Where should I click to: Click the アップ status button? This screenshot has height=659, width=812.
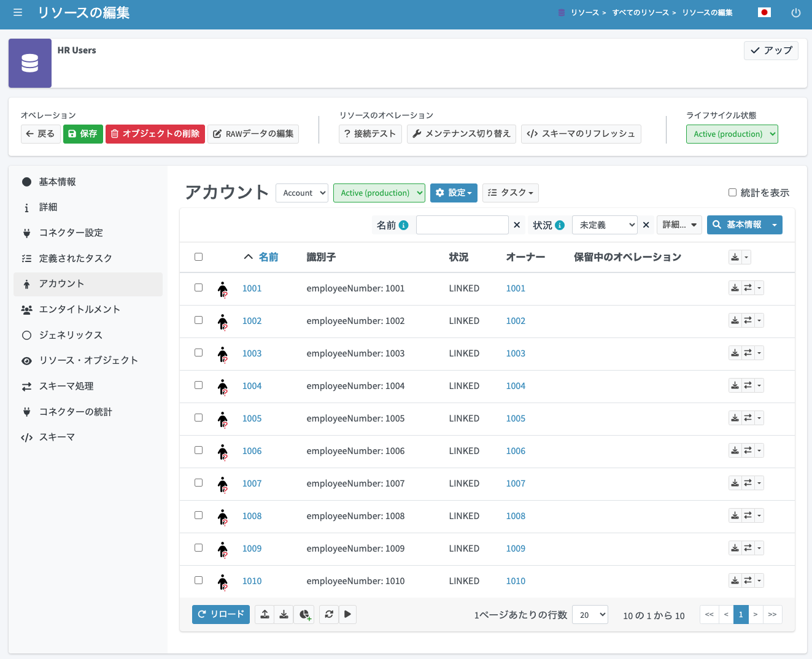click(x=771, y=50)
